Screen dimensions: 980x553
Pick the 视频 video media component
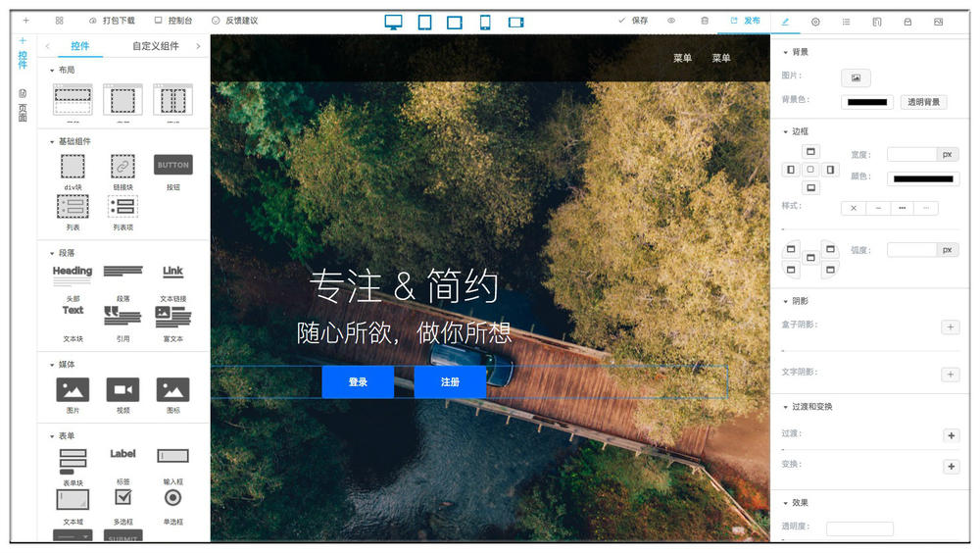click(122, 389)
